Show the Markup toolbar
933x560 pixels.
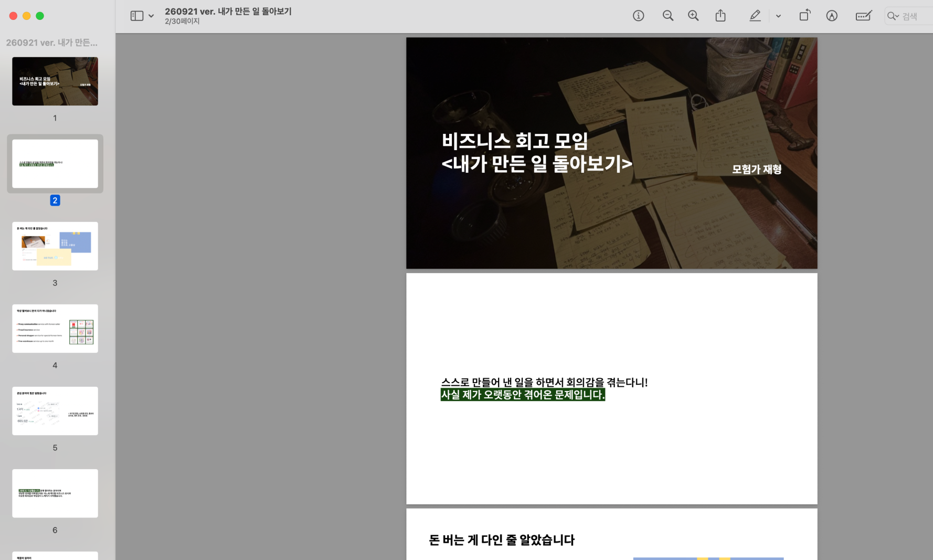(832, 16)
